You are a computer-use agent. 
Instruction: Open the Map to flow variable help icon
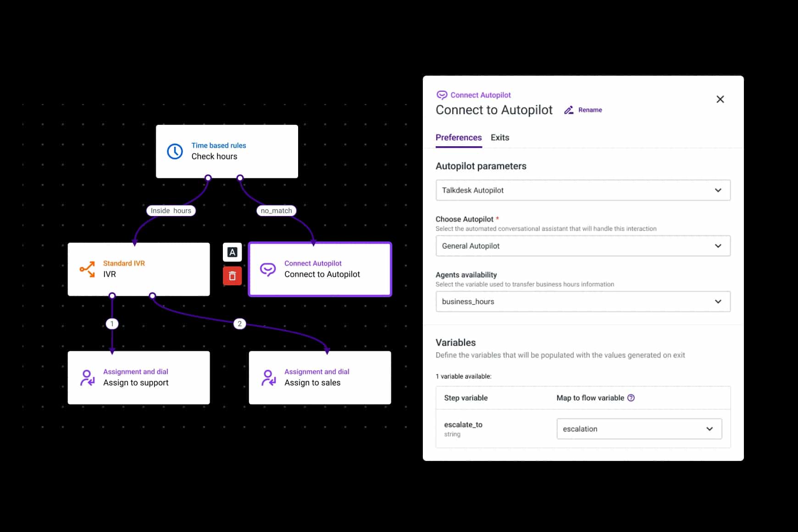pos(632,398)
